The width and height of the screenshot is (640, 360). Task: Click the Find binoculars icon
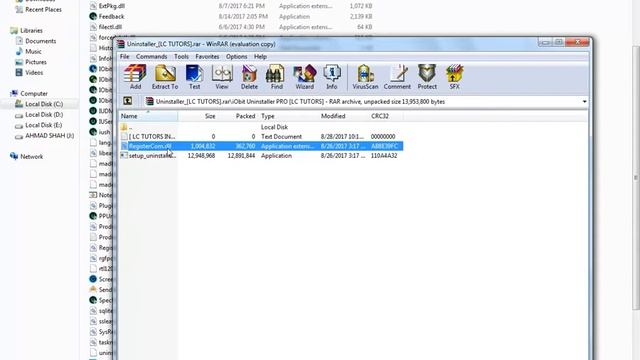(x=276, y=77)
